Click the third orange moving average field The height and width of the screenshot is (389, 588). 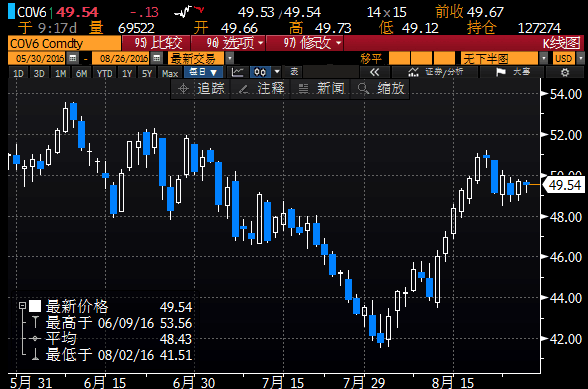[444, 58]
